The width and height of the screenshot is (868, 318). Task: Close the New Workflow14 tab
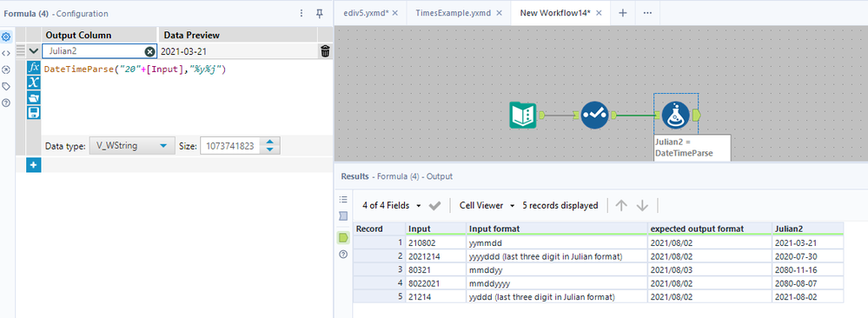pos(599,13)
